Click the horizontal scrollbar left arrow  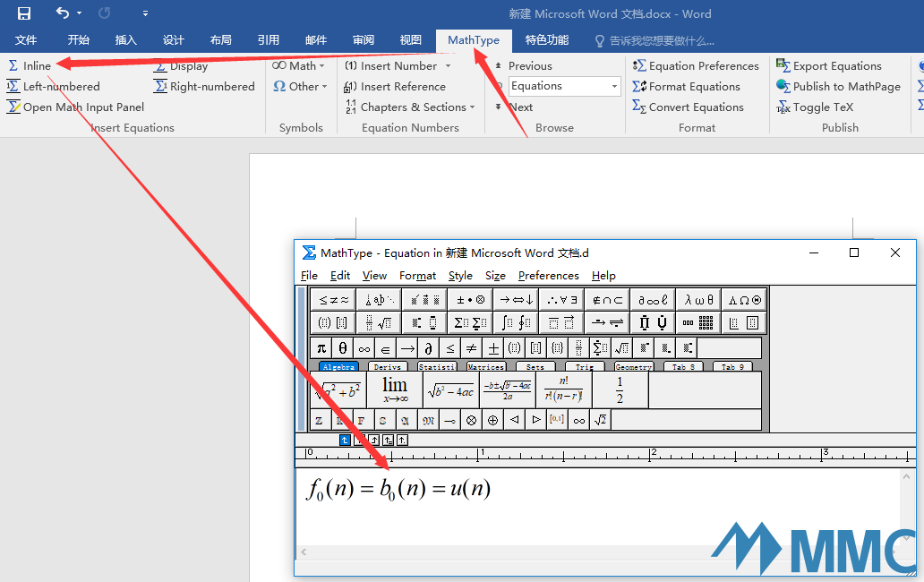(x=304, y=552)
